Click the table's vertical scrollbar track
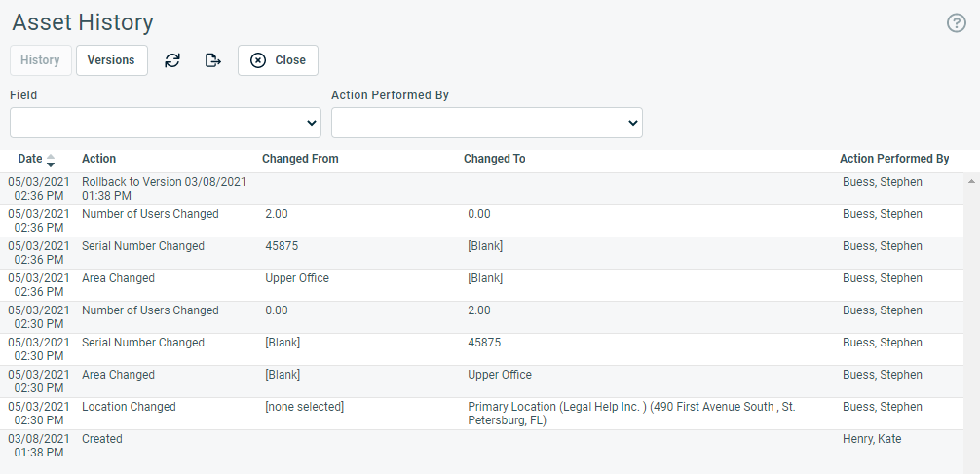Image resolution: width=980 pixels, height=474 pixels. point(971,325)
